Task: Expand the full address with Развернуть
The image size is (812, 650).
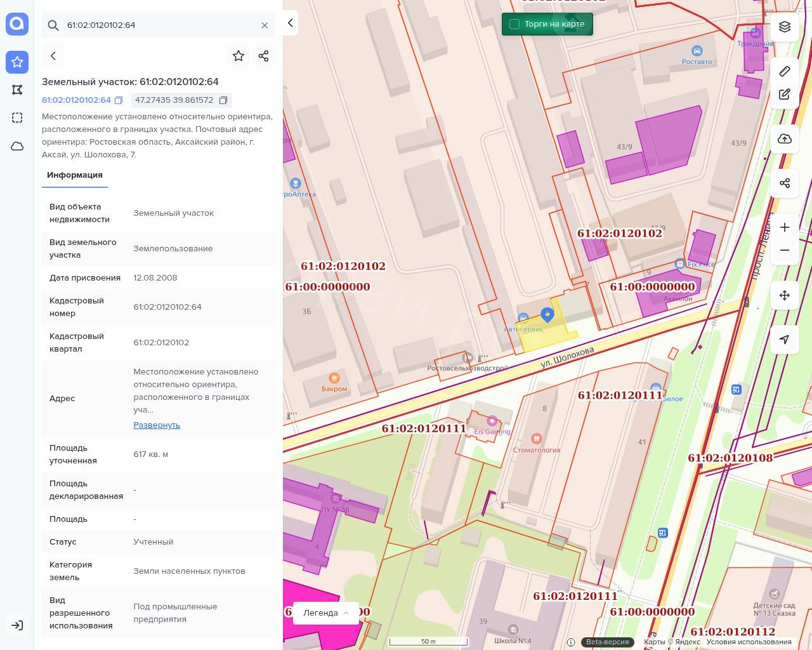Action: (157, 425)
